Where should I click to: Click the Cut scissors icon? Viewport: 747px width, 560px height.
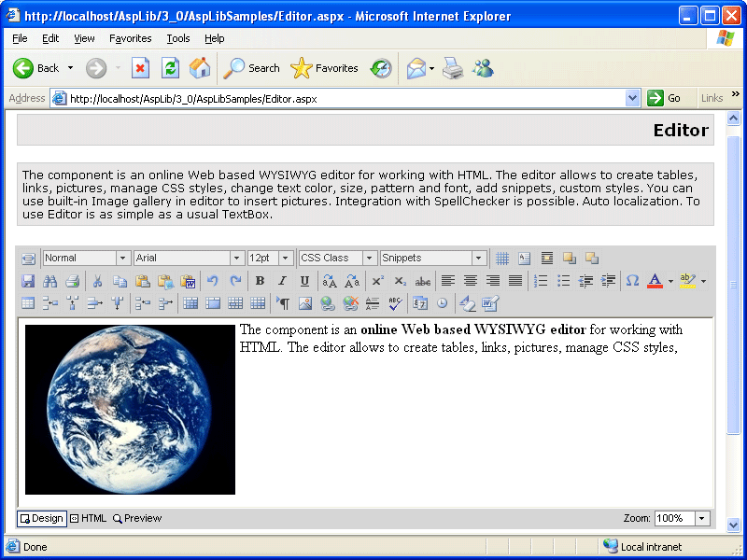pyautogui.click(x=97, y=281)
